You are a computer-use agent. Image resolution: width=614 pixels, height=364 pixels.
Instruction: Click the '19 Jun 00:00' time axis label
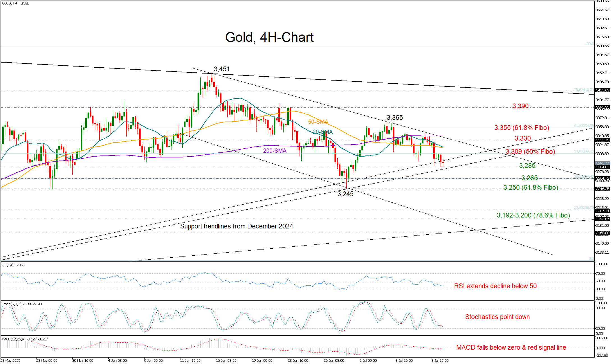(262, 360)
